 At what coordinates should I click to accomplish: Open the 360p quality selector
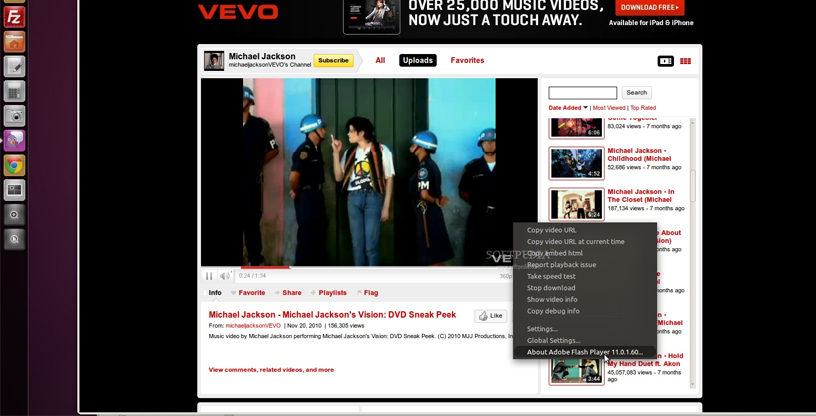[x=505, y=276]
